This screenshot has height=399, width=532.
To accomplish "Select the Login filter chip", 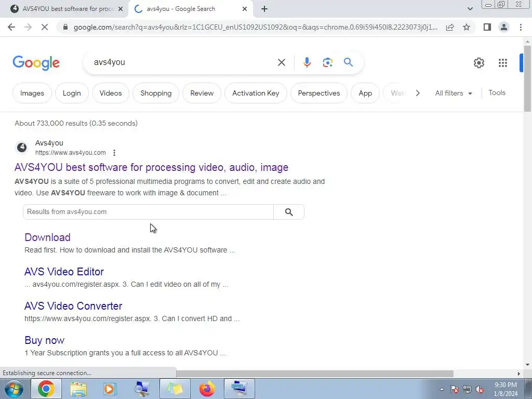I will point(72,93).
